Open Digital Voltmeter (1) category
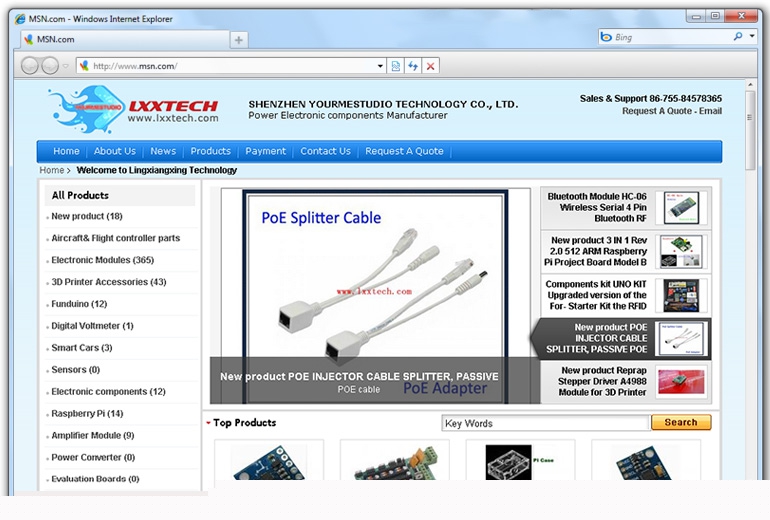This screenshot has width=770, height=520. [x=92, y=326]
